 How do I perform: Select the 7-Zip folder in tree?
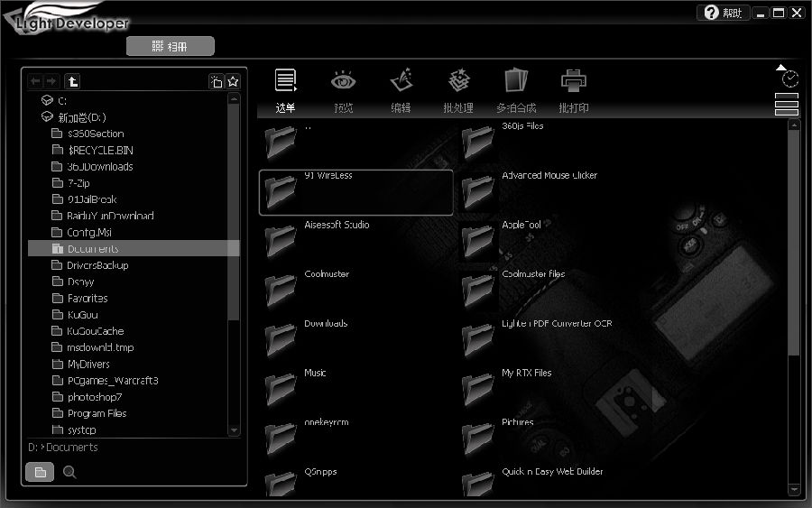(71, 183)
